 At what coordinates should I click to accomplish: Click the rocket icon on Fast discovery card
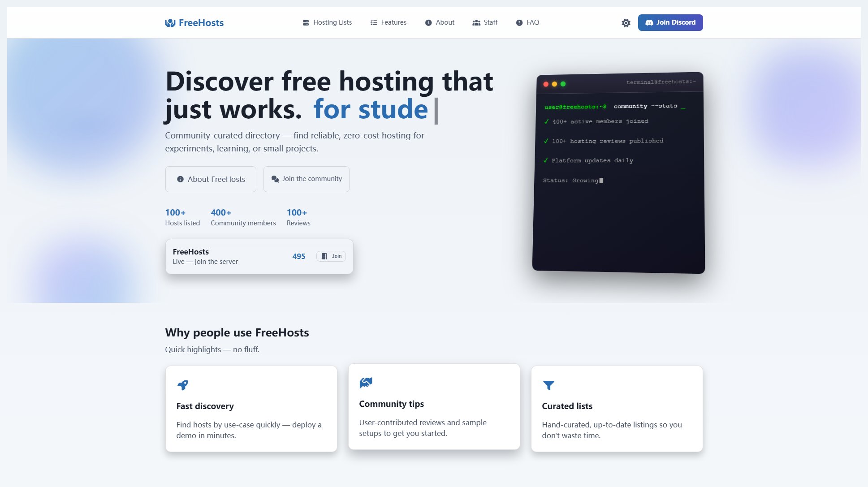183,385
